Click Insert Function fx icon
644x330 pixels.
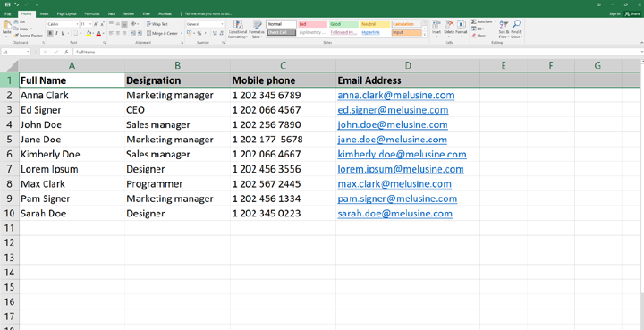(x=66, y=52)
